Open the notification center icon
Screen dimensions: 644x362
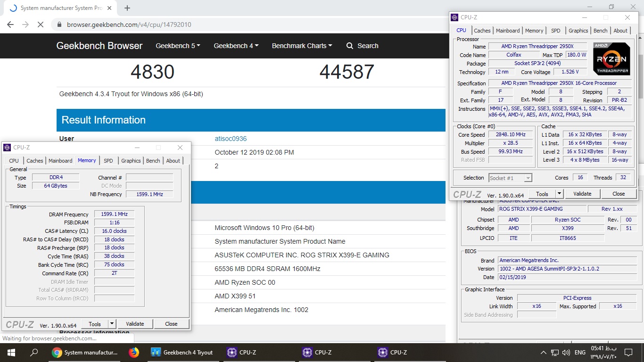(x=628, y=353)
